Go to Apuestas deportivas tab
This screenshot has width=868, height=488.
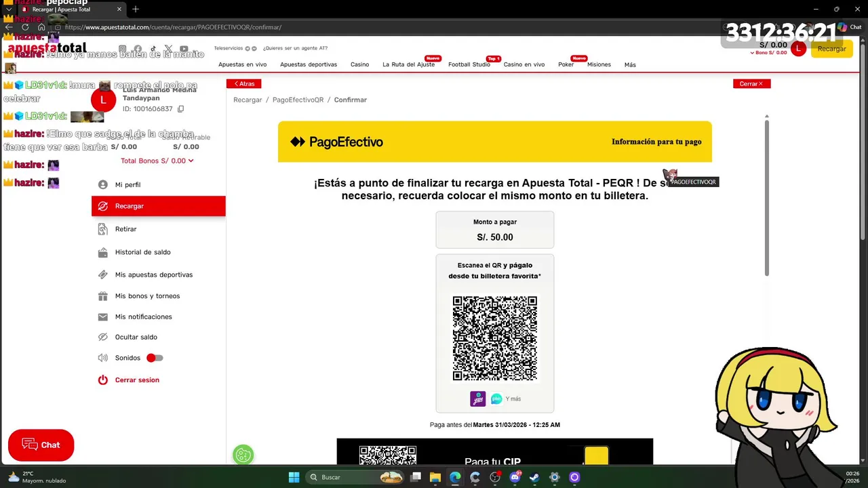[x=309, y=64]
